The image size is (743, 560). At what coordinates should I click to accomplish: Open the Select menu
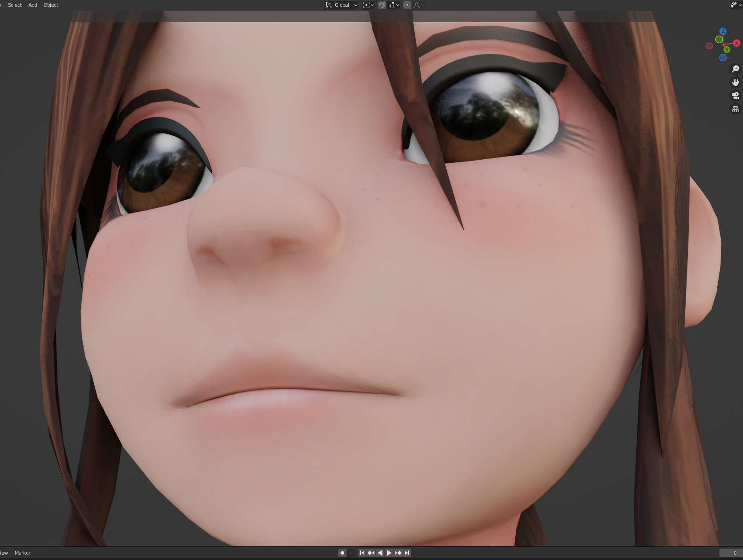pyautogui.click(x=15, y=5)
